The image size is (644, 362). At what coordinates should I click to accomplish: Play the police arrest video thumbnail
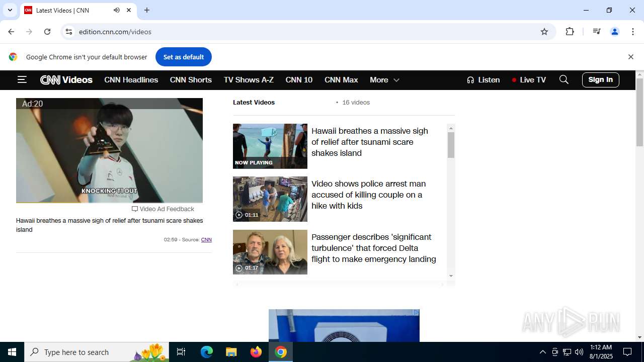(x=270, y=199)
